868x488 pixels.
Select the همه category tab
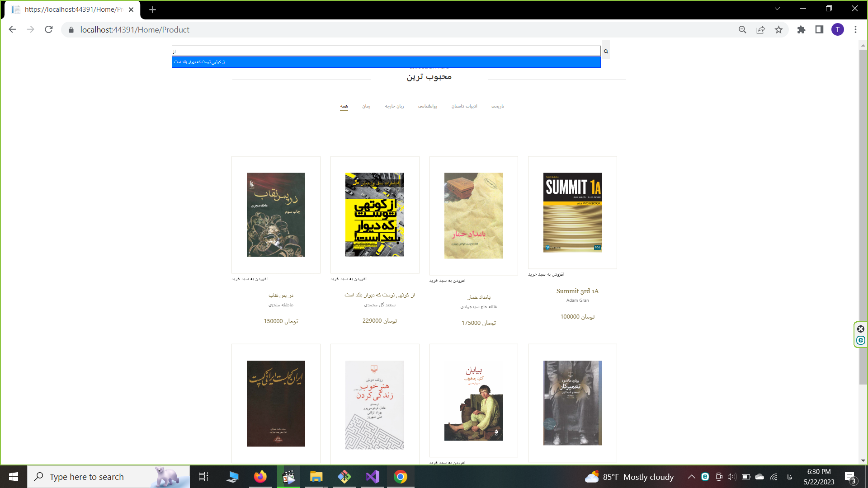point(344,106)
